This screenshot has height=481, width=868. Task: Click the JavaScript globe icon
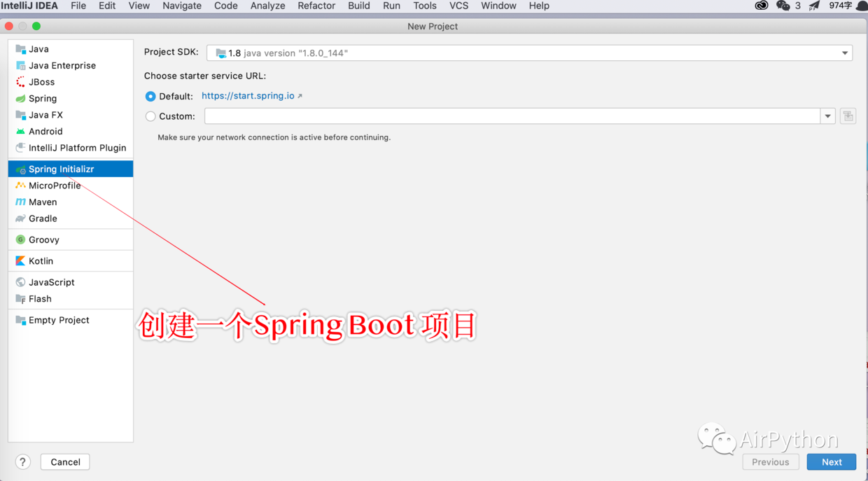tap(20, 282)
